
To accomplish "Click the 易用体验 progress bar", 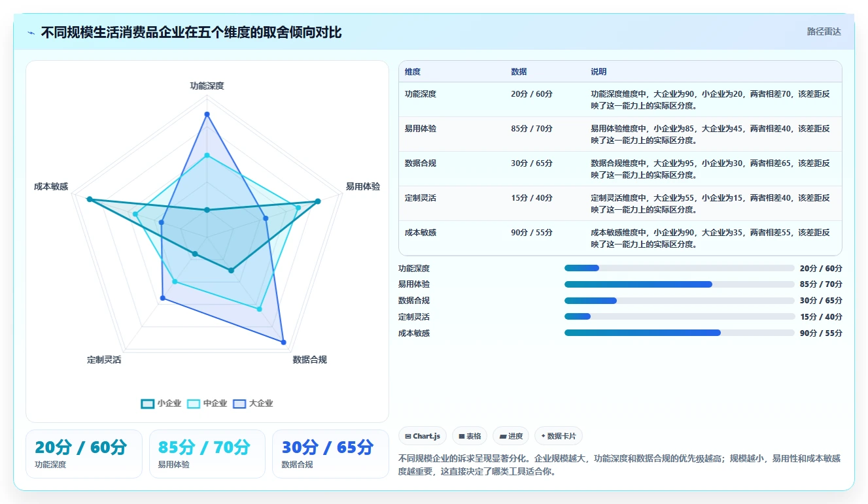I will [679, 284].
